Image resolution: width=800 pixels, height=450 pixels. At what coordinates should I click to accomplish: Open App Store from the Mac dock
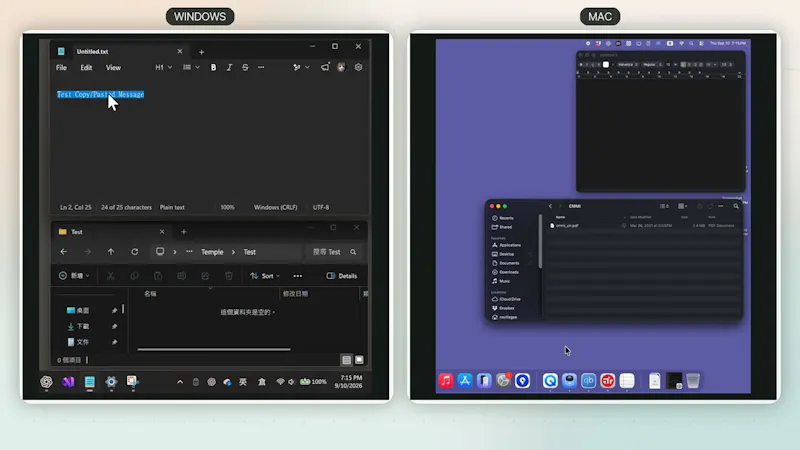(465, 381)
